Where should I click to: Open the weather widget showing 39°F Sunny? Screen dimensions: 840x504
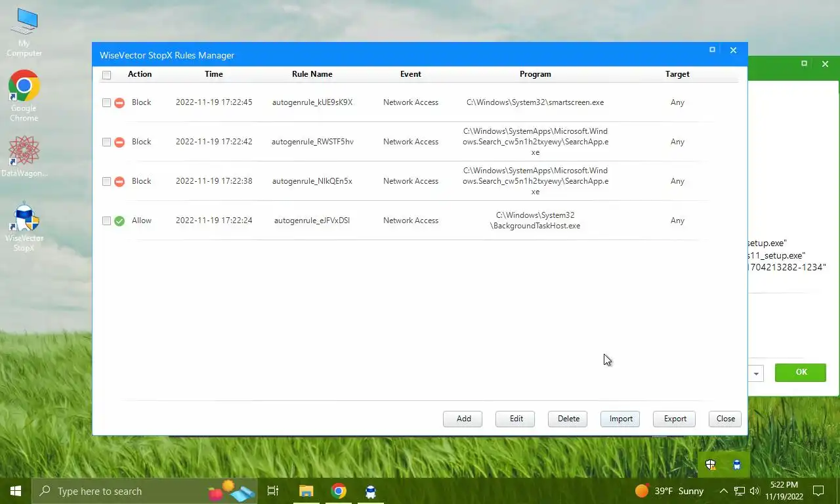point(669,491)
